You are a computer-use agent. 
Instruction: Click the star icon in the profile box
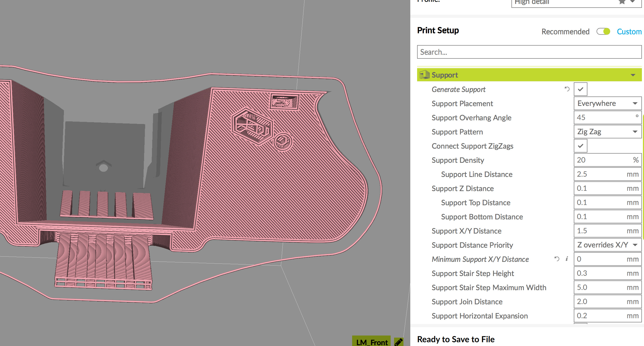(x=622, y=2)
